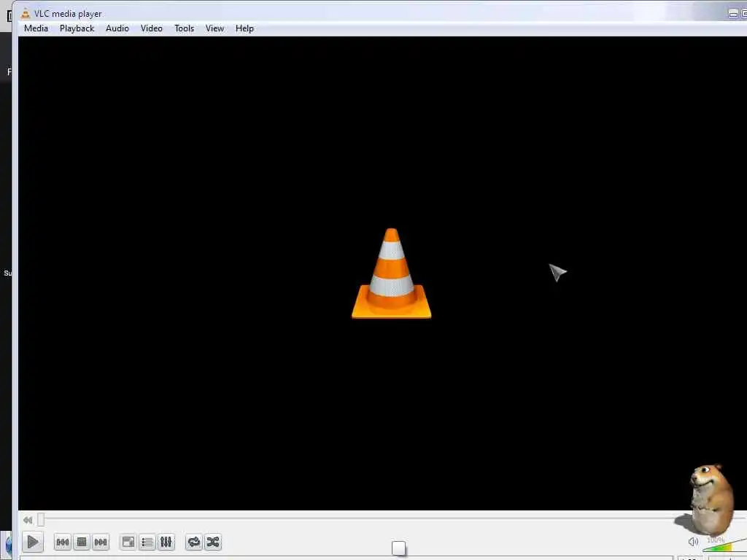Open the Help menu

(244, 28)
